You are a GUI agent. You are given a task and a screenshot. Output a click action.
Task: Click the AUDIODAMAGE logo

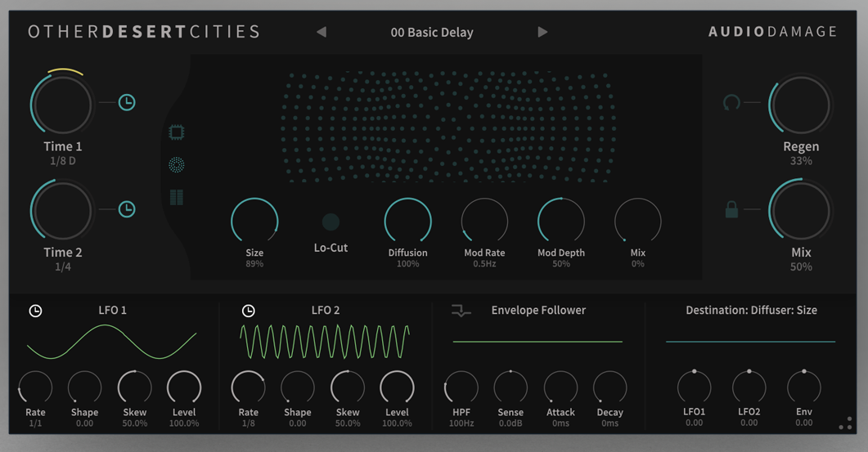pos(772,32)
